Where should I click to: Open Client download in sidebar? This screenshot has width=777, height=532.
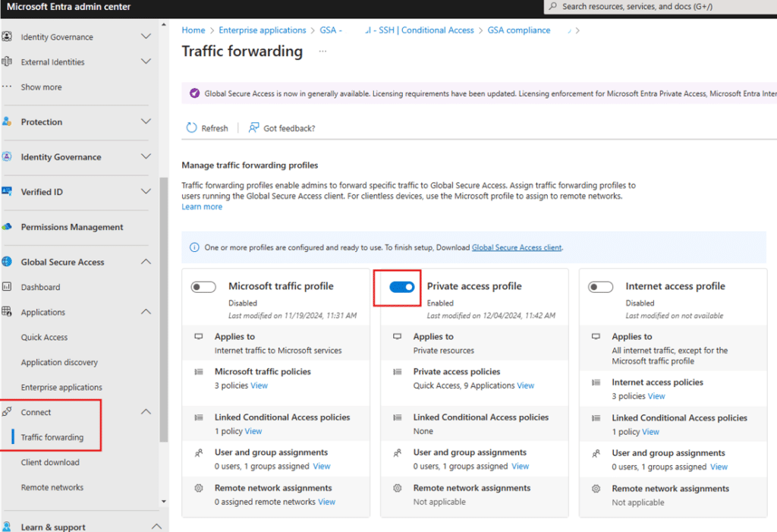click(x=50, y=462)
